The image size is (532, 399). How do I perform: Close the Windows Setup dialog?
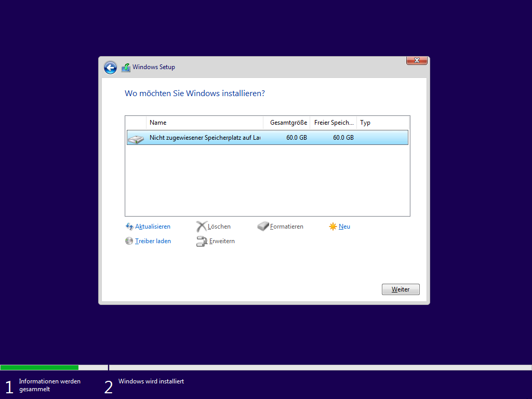[x=417, y=61]
